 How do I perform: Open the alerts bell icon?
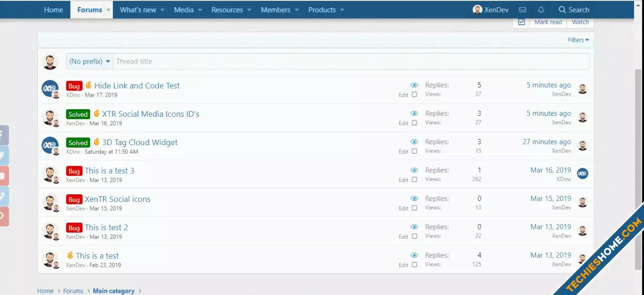click(541, 10)
